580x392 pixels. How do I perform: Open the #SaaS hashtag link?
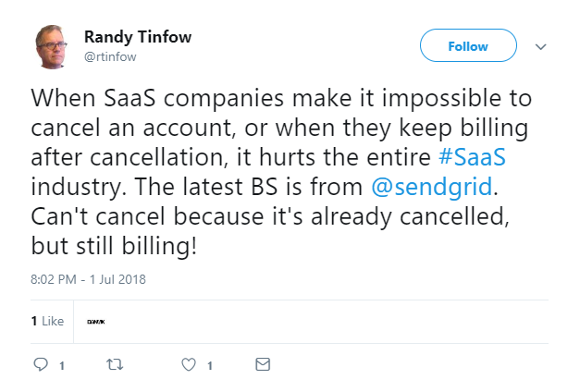(473, 157)
